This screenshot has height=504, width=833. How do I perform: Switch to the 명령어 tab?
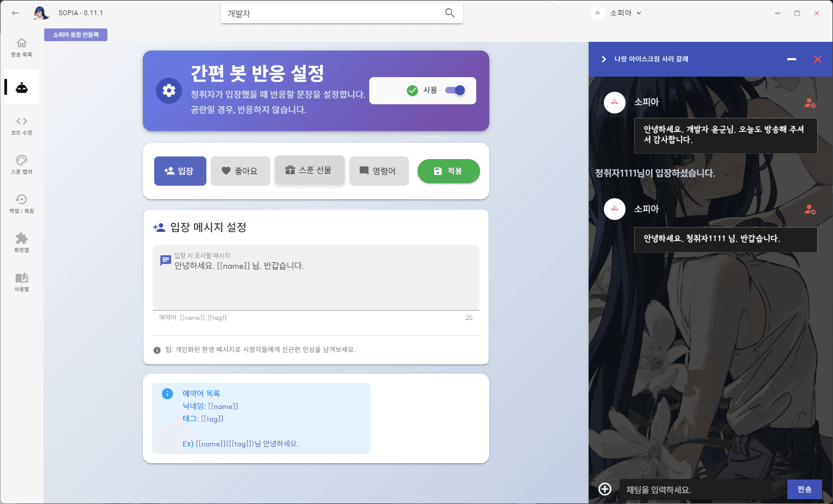pos(378,171)
